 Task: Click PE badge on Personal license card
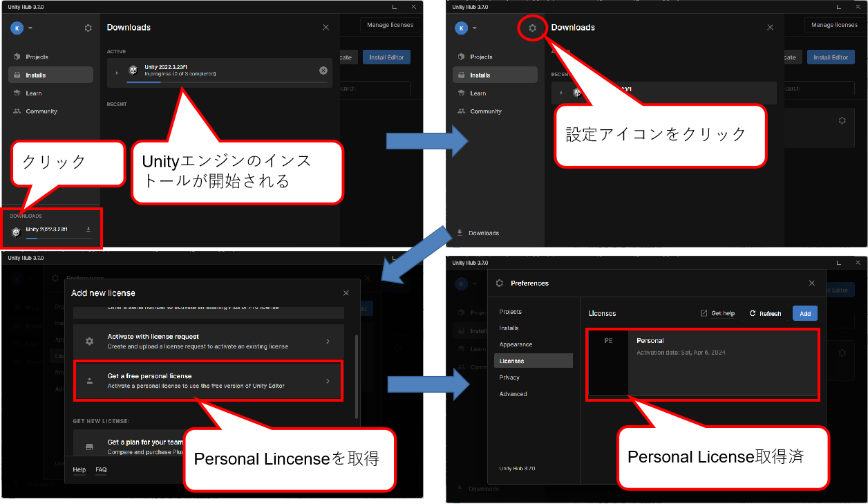[x=608, y=341]
